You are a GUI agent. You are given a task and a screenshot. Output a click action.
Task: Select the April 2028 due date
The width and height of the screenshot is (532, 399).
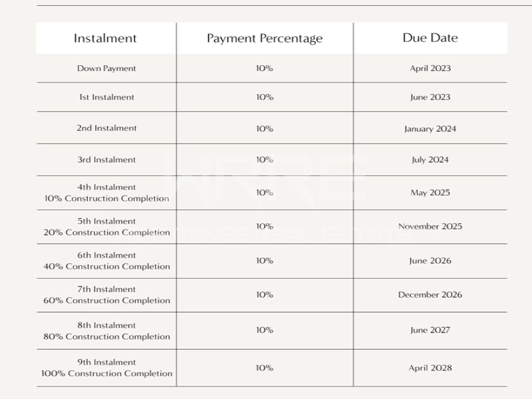(430, 368)
